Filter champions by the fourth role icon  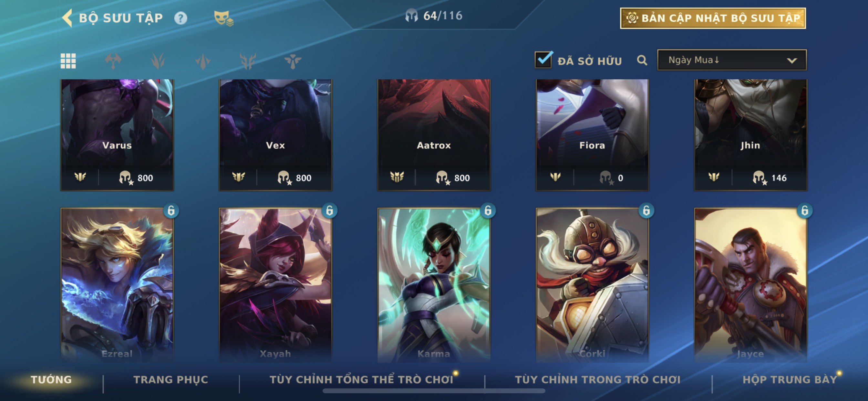coord(248,61)
